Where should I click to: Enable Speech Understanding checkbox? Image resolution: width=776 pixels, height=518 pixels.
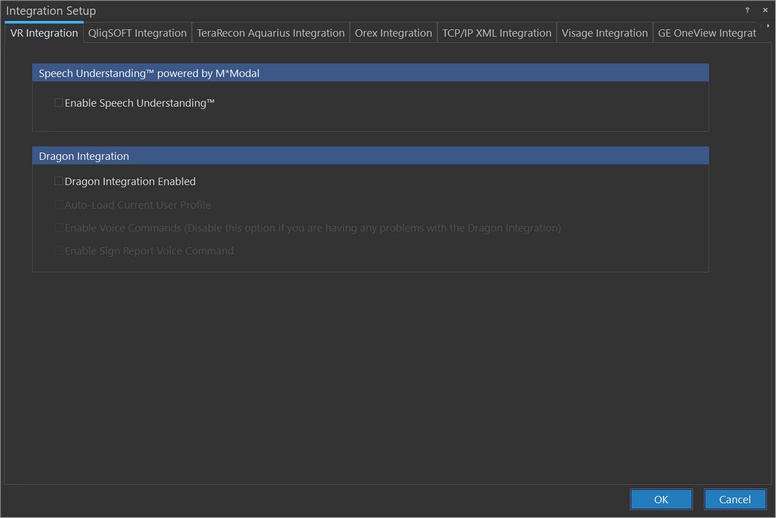pyautogui.click(x=59, y=103)
